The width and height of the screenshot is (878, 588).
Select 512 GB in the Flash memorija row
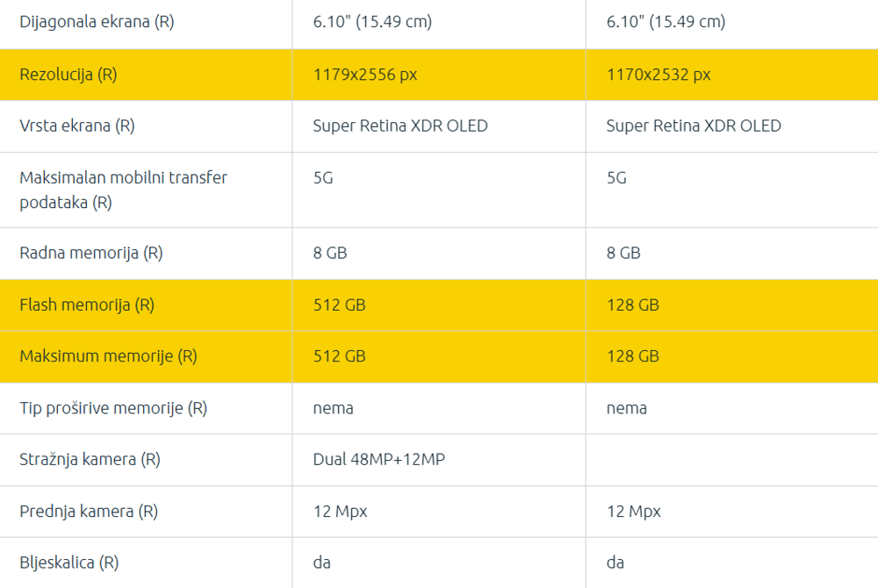[x=339, y=305]
